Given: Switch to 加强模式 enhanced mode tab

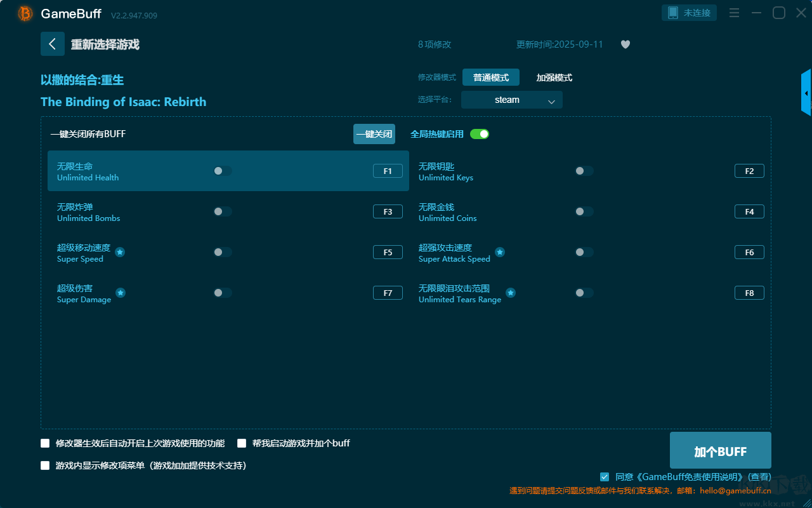Looking at the screenshot, I should coord(554,77).
